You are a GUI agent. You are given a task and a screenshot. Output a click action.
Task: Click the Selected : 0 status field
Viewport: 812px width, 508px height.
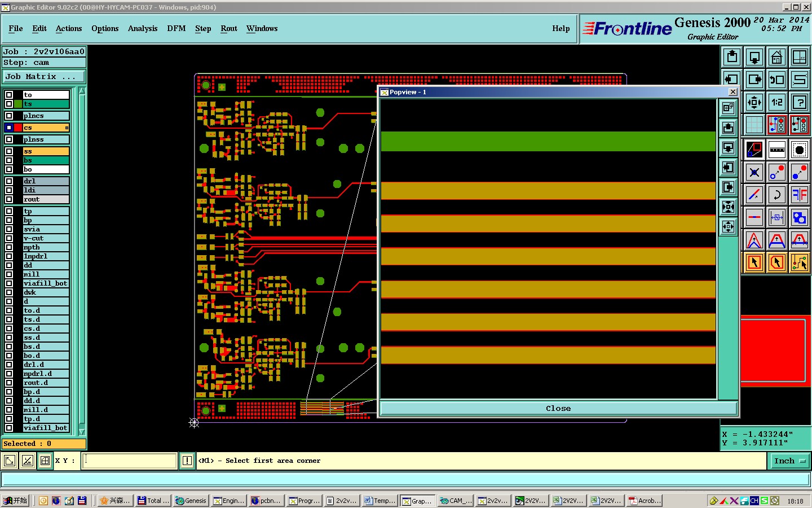44,444
